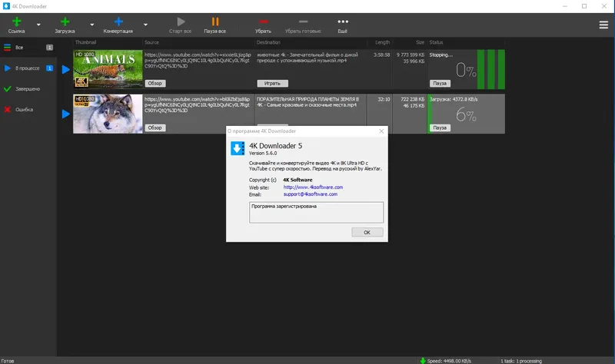615x364 pixels.
Task: Click the 6% download progress bar
Action: pos(466,114)
